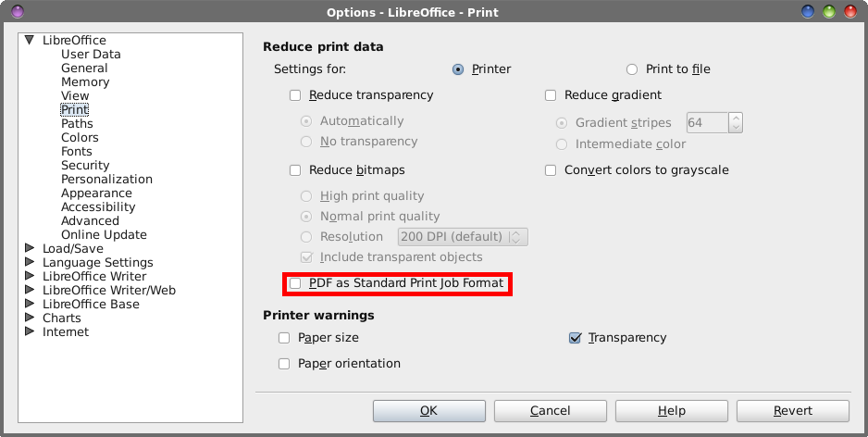Image resolution: width=868 pixels, height=437 pixels.
Task: Increase the Gradient stripes spinner value
Action: tap(736, 118)
